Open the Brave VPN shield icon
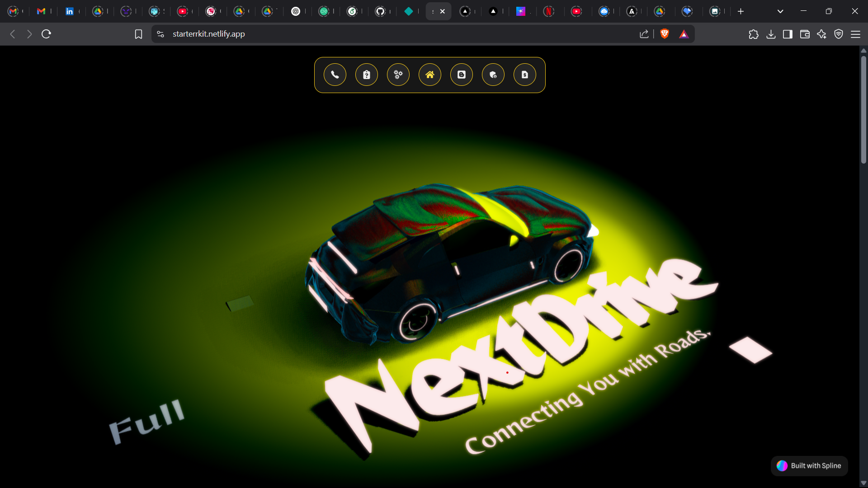The height and width of the screenshot is (488, 868). pos(839,34)
